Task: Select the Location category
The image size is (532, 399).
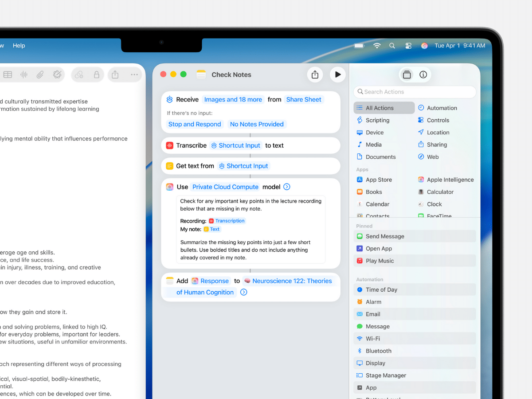Action: (x=434, y=133)
